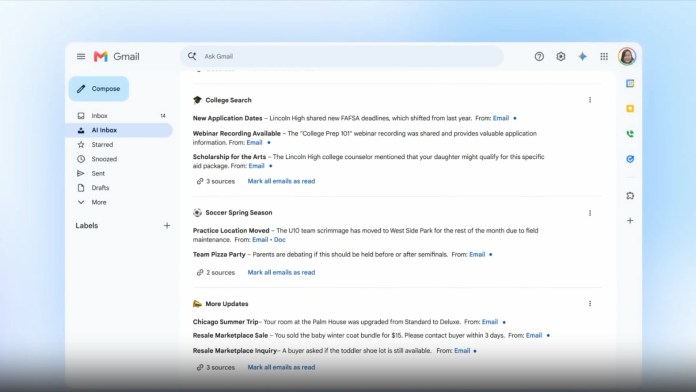Open Email link for Team Pizza Party
696x392 pixels.
[x=477, y=254]
